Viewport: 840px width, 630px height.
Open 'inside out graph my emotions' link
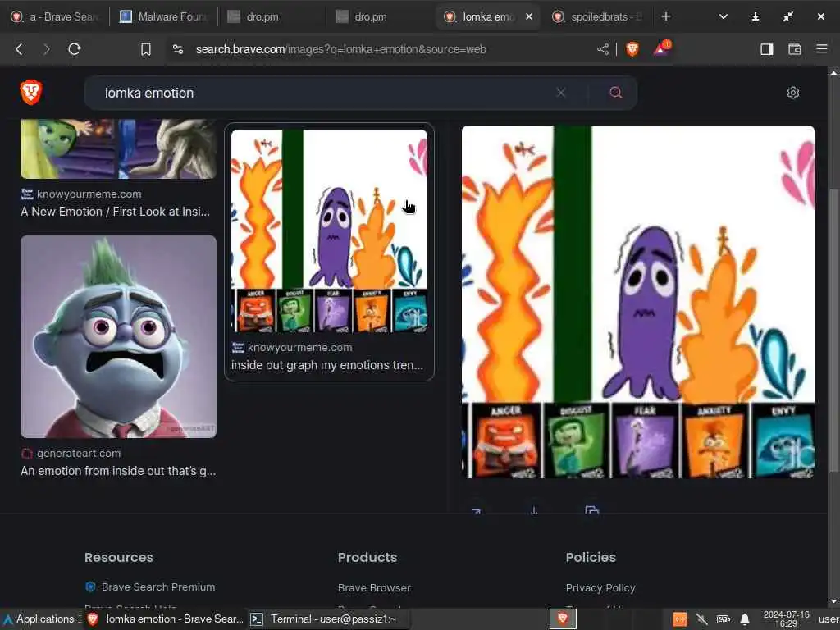327,365
